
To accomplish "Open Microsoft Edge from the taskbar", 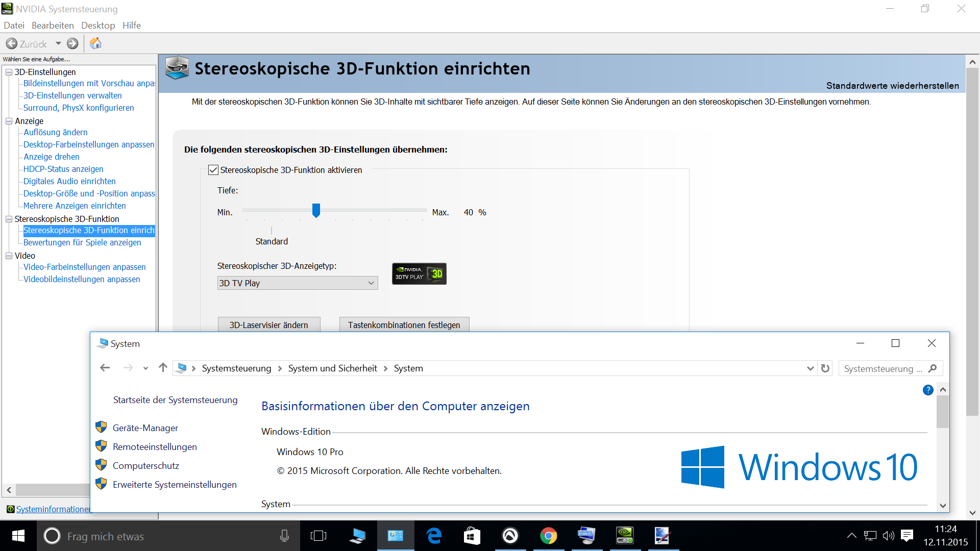I will click(434, 536).
